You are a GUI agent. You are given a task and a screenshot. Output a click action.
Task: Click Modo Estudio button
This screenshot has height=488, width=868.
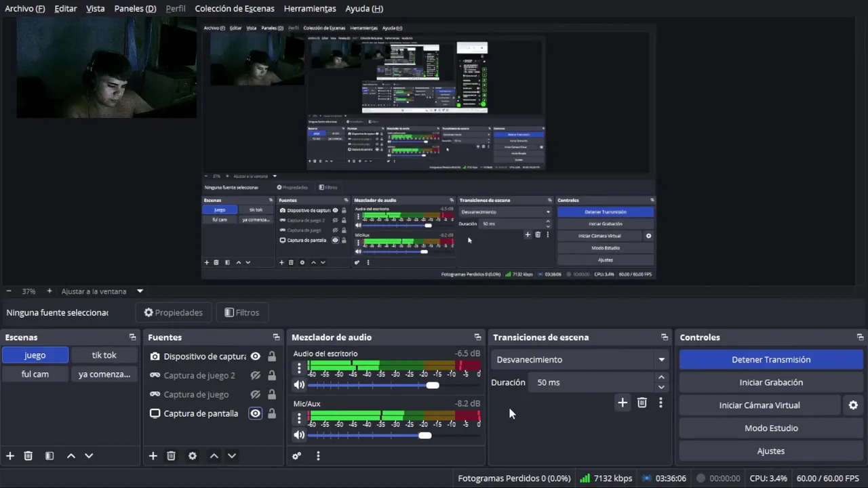pyautogui.click(x=771, y=428)
